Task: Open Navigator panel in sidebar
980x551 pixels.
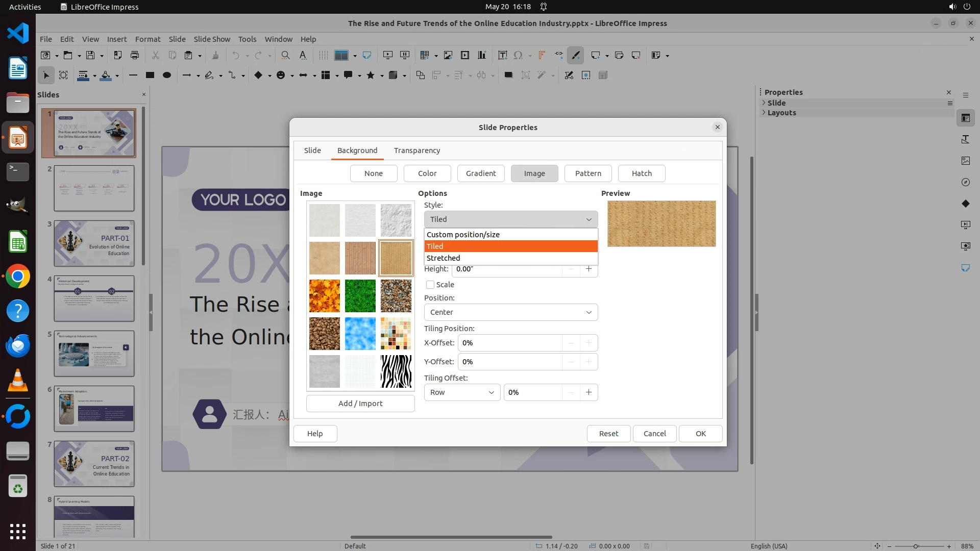Action: click(965, 182)
